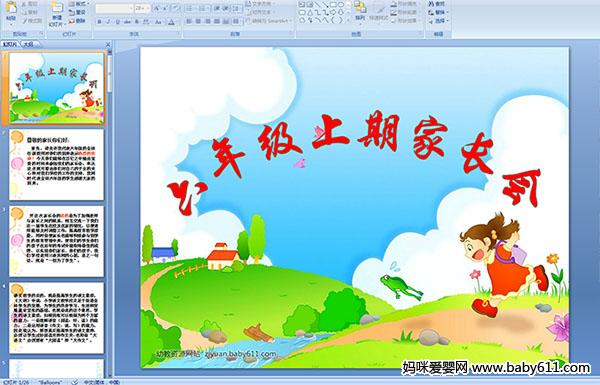Image resolution: width=600 pixels, height=385 pixels.
Task: Apply the Italic formatting button
Action: [108, 22]
